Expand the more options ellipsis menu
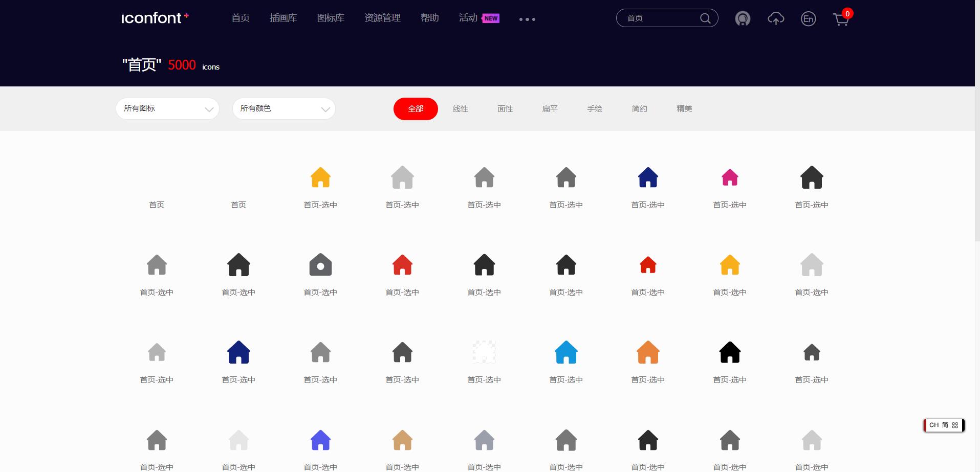The height and width of the screenshot is (472, 980). pyautogui.click(x=527, y=19)
